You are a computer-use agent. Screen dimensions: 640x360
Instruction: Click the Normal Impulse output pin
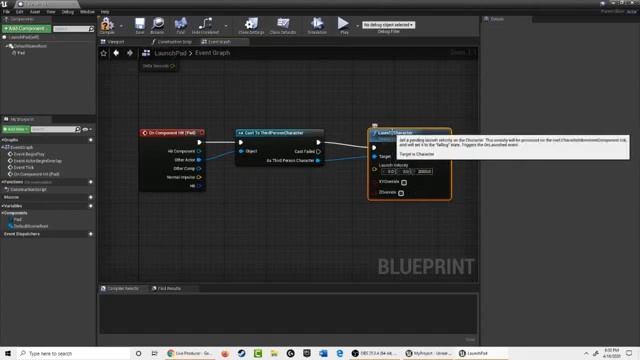(x=199, y=177)
